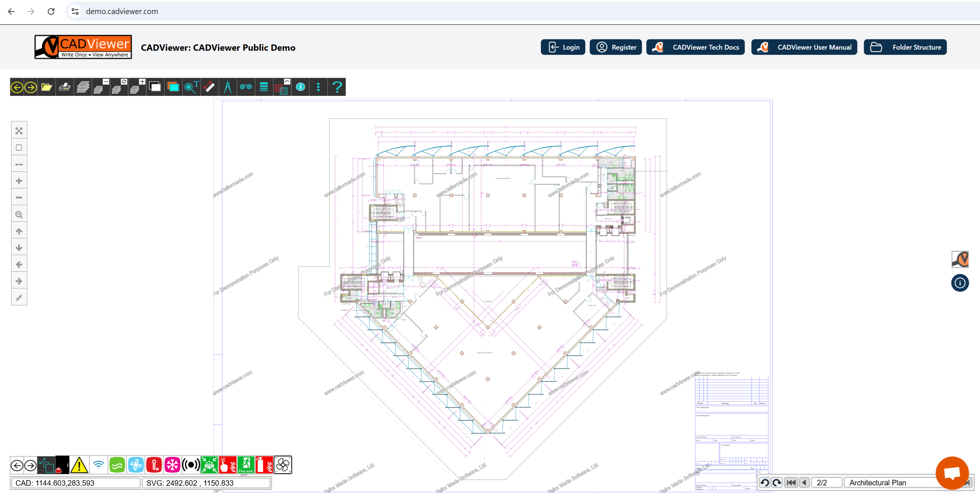The image size is (980, 495).
Task: Open the layers stack icon
Action: pos(83,87)
